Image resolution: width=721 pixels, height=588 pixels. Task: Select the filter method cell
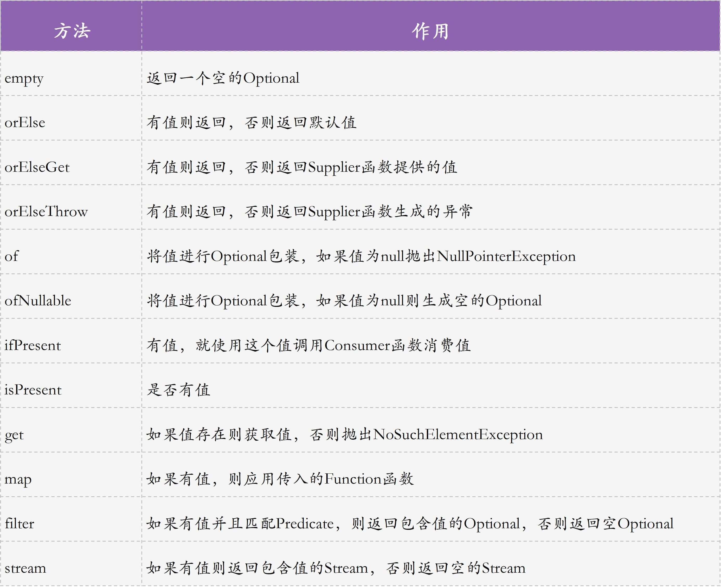click(x=19, y=524)
